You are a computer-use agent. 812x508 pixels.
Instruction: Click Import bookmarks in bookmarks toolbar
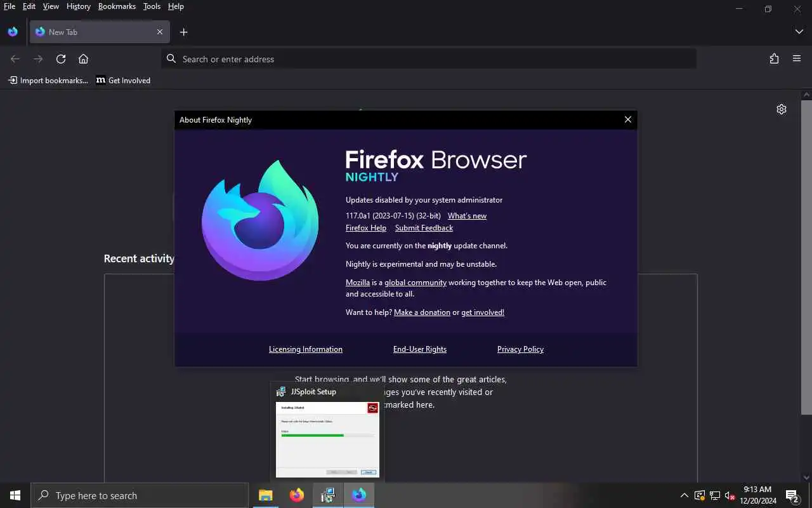(x=48, y=81)
